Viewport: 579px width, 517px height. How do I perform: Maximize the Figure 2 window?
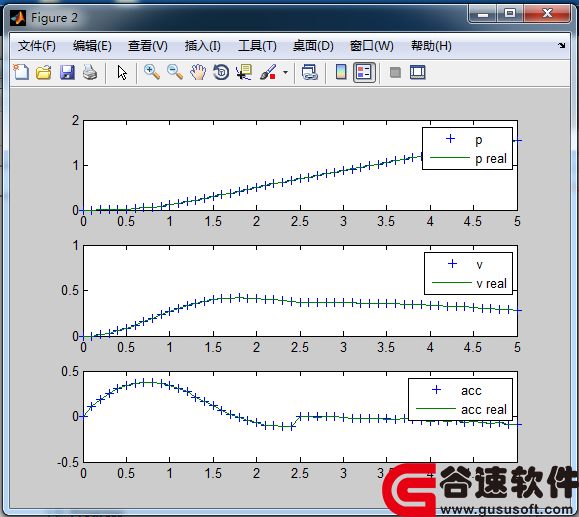510,14
